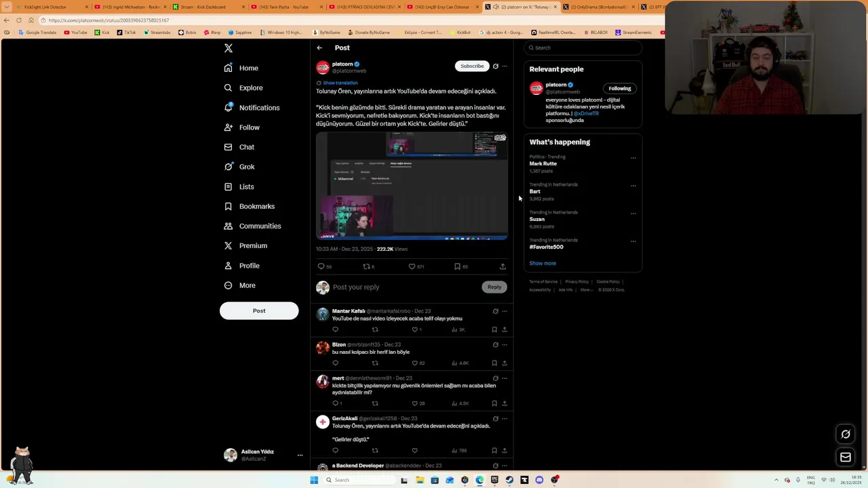Repost the main post with 6 reposts
The height and width of the screenshot is (488, 868).
click(x=366, y=266)
